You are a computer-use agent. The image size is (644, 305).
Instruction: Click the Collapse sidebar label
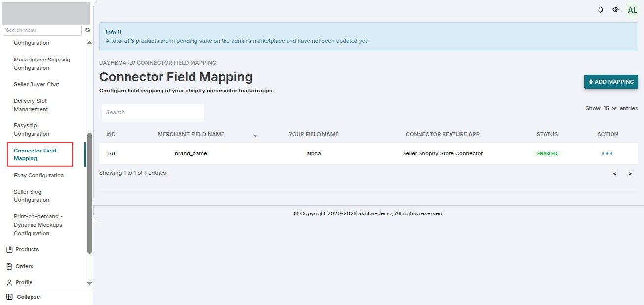(29, 297)
